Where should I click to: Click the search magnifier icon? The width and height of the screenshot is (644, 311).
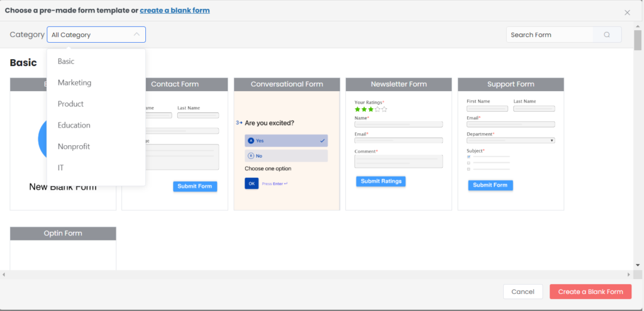coord(607,35)
